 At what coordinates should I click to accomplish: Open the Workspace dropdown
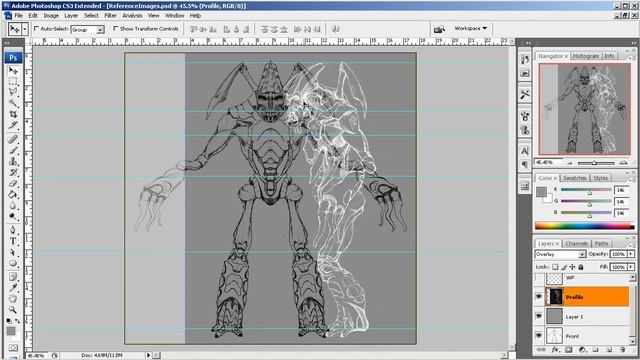pyautogui.click(x=471, y=28)
